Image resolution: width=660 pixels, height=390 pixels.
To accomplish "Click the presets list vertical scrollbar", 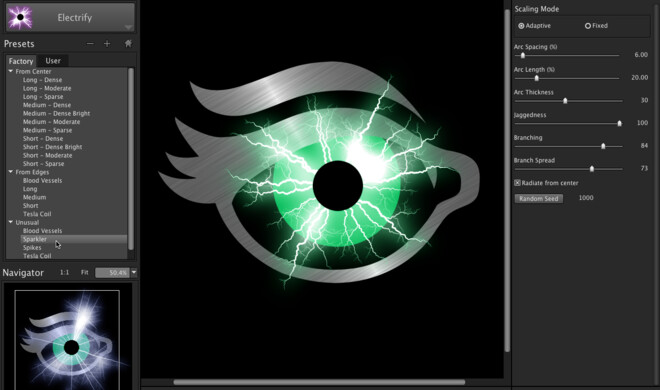I will coord(131,159).
